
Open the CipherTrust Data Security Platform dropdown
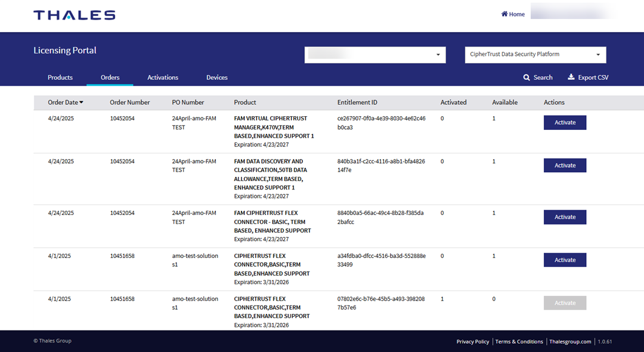tap(534, 54)
